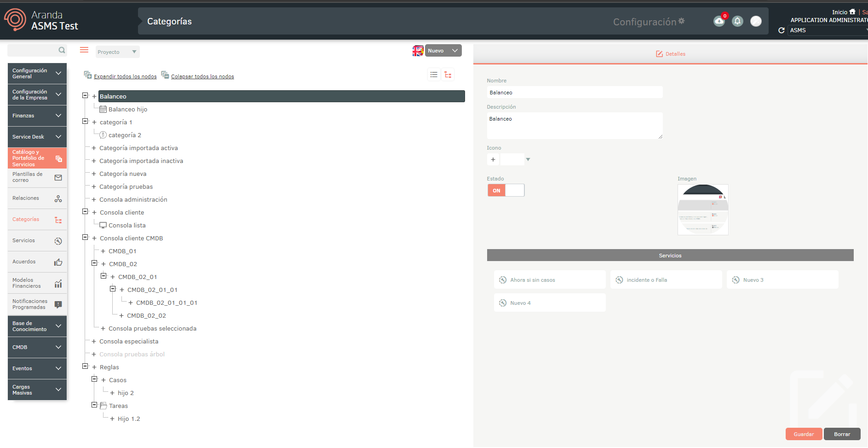
Task: Open Modelos Financieros chart item
Action: point(37,283)
